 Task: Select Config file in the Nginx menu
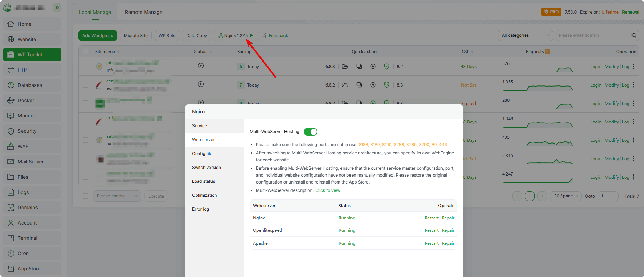(202, 154)
